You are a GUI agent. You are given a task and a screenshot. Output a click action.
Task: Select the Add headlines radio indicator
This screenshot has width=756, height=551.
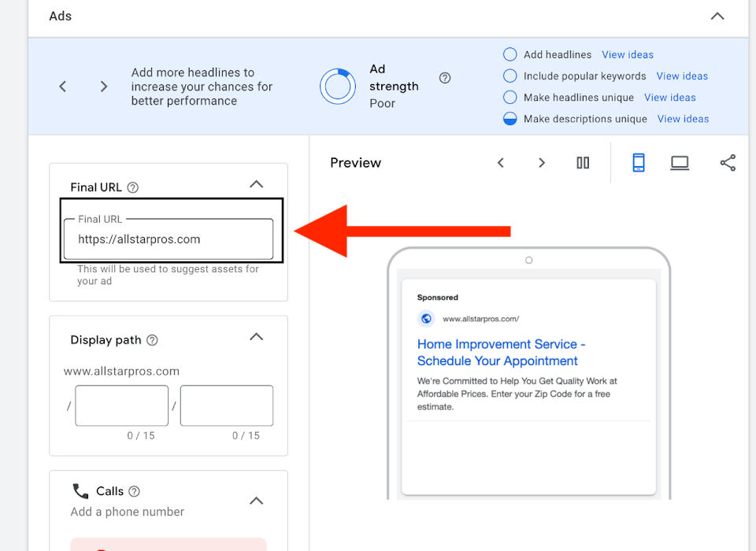pyautogui.click(x=510, y=55)
